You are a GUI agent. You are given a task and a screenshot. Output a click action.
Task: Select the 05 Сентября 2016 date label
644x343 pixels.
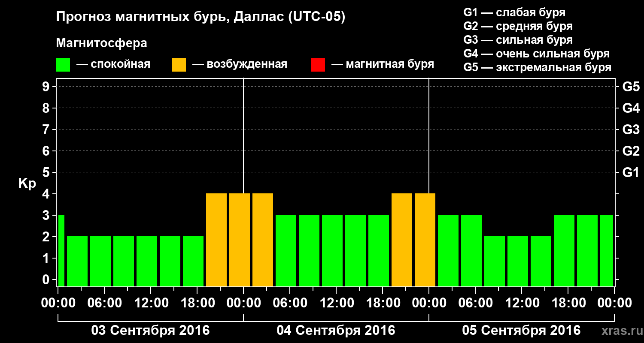point(521,331)
